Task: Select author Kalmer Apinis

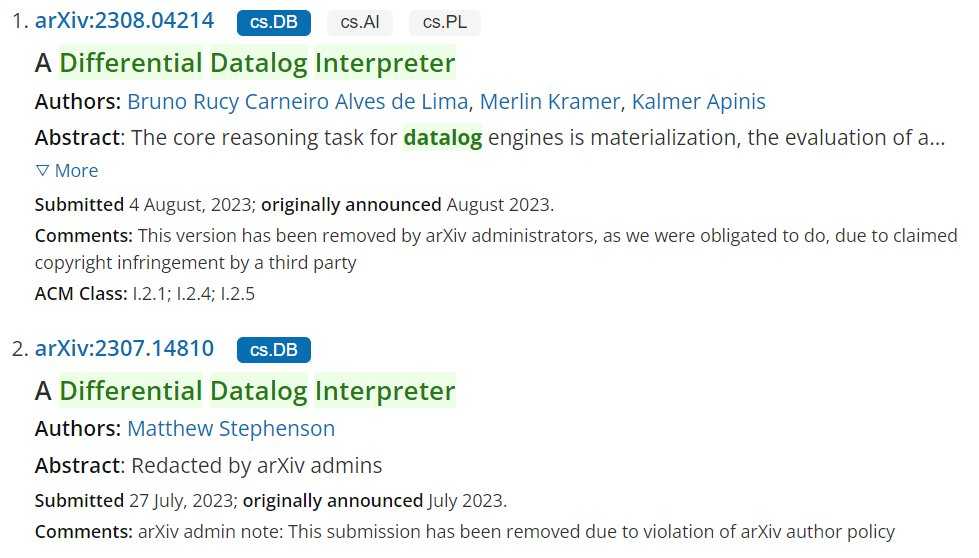Action: click(698, 102)
